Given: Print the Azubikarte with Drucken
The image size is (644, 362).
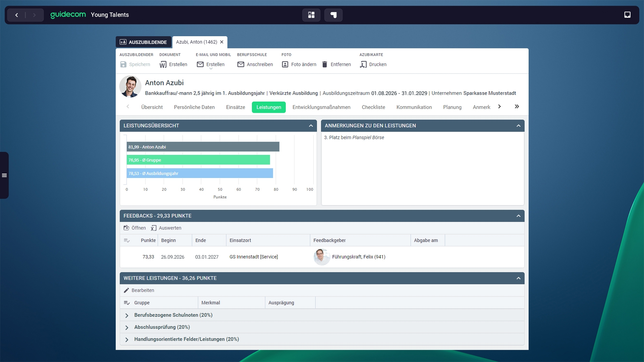Looking at the screenshot, I should 373,64.
